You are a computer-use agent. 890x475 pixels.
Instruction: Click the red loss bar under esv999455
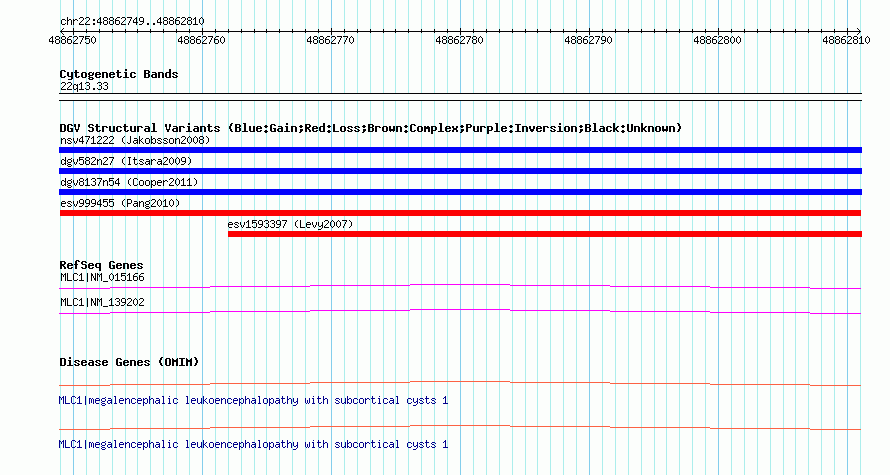tap(460, 213)
